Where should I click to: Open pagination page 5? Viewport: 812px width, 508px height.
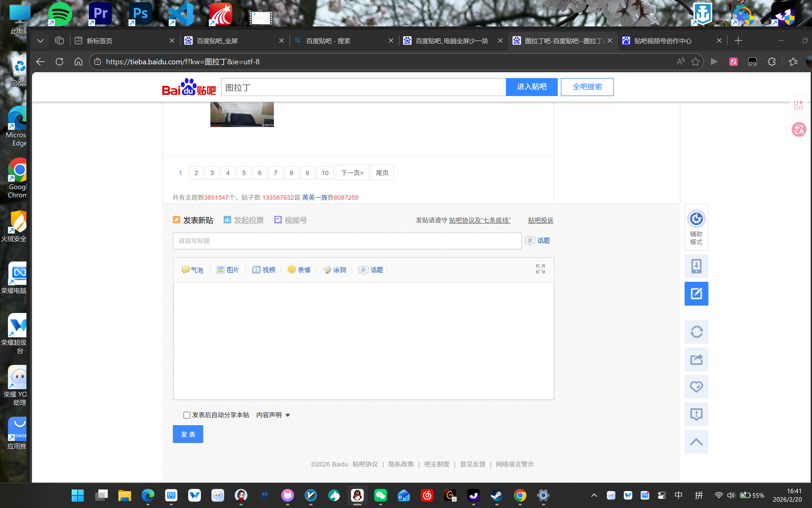pyautogui.click(x=244, y=173)
